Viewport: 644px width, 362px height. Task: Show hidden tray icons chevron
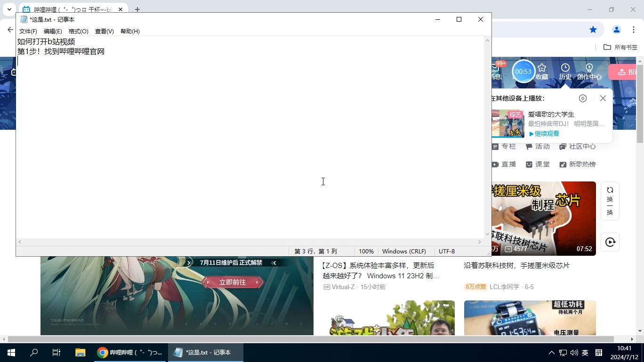[552, 353]
